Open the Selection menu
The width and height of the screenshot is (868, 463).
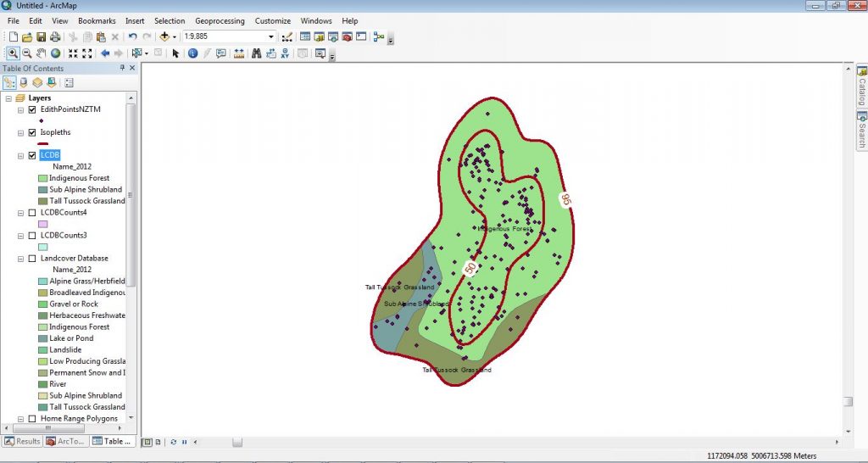pyautogui.click(x=170, y=20)
